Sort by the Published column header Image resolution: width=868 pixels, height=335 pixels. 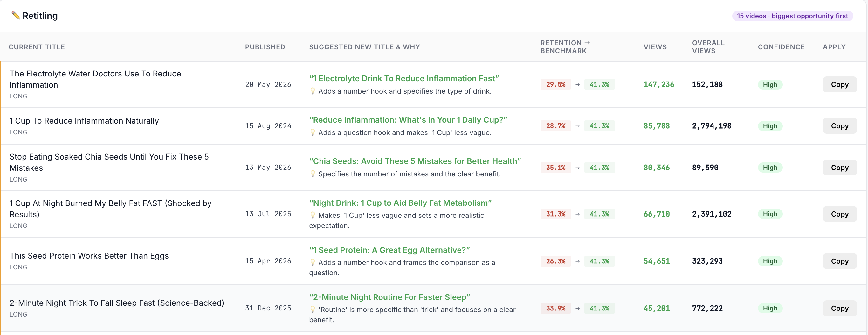click(265, 47)
